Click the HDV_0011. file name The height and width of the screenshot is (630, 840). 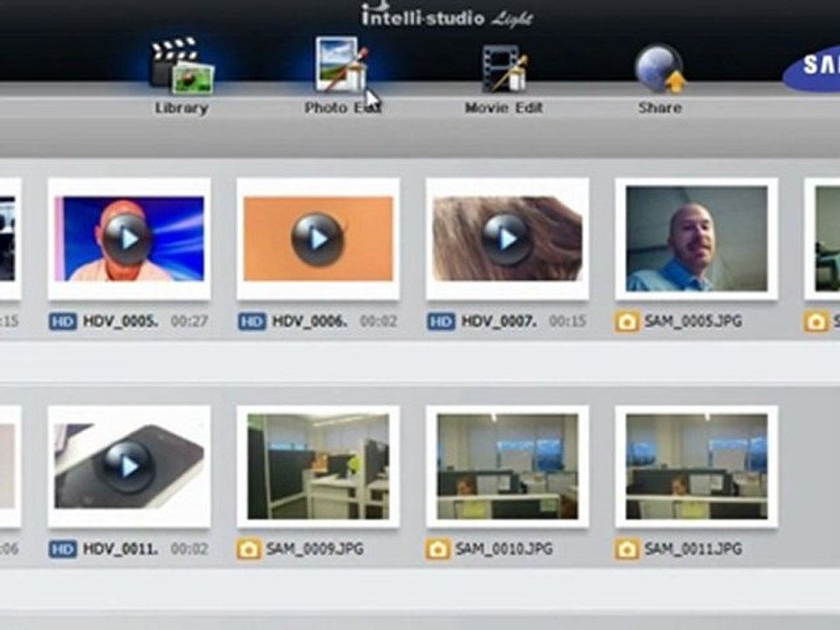[121, 549]
